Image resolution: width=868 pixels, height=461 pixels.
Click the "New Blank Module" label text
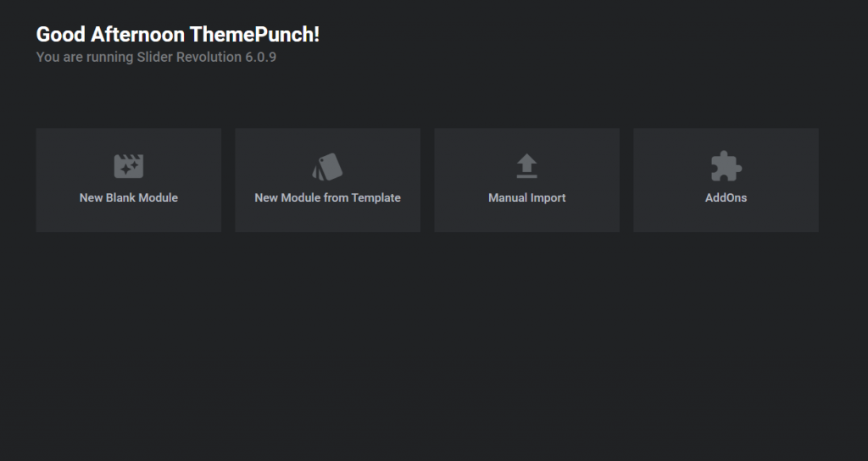coord(129,197)
